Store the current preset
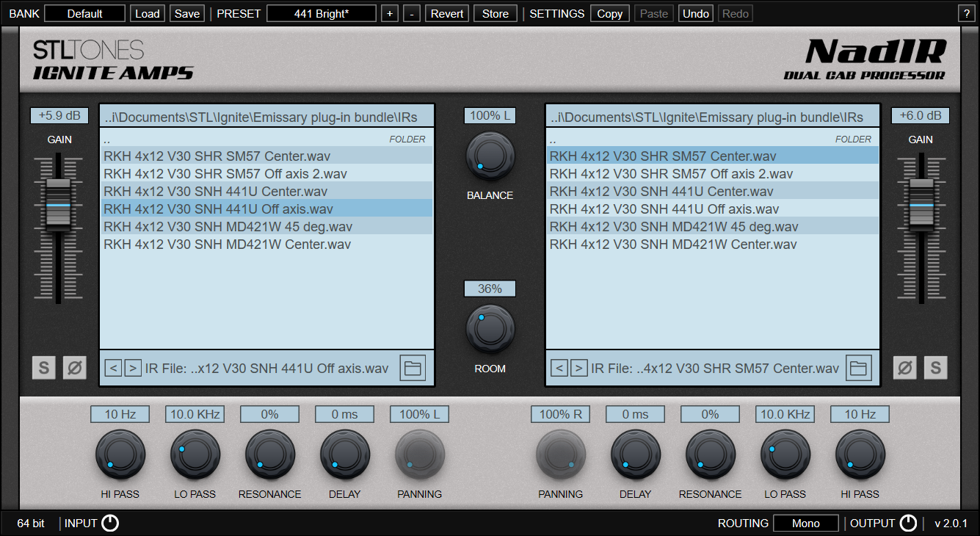This screenshot has width=980, height=536. tap(496, 13)
